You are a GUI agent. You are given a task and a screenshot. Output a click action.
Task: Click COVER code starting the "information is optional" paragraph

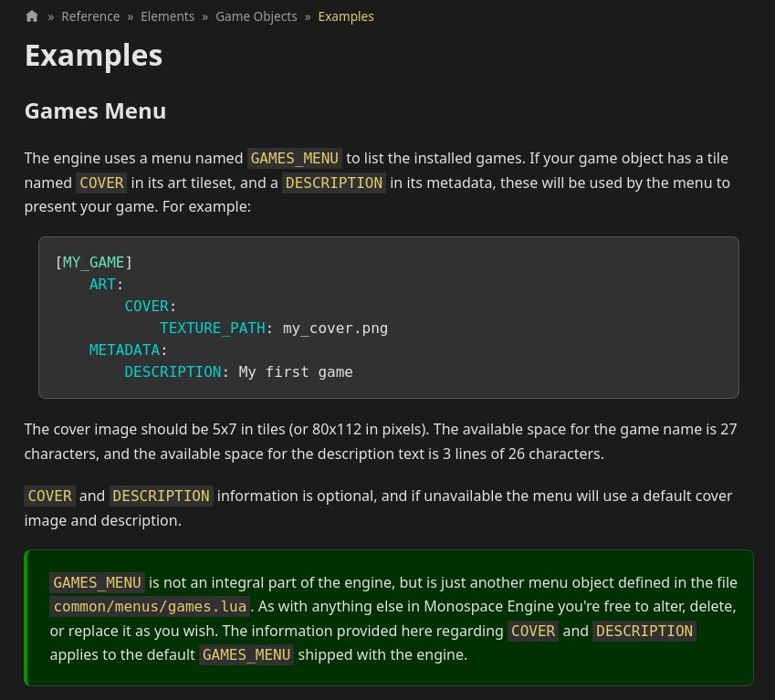(x=49, y=496)
